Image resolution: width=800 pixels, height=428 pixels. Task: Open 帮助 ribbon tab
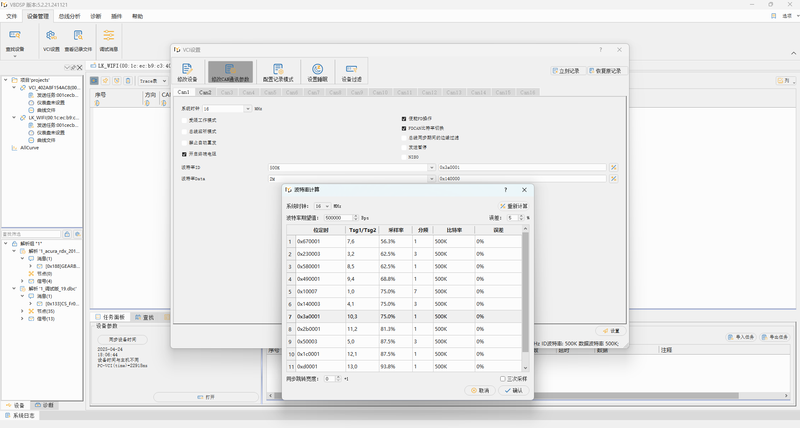point(137,16)
